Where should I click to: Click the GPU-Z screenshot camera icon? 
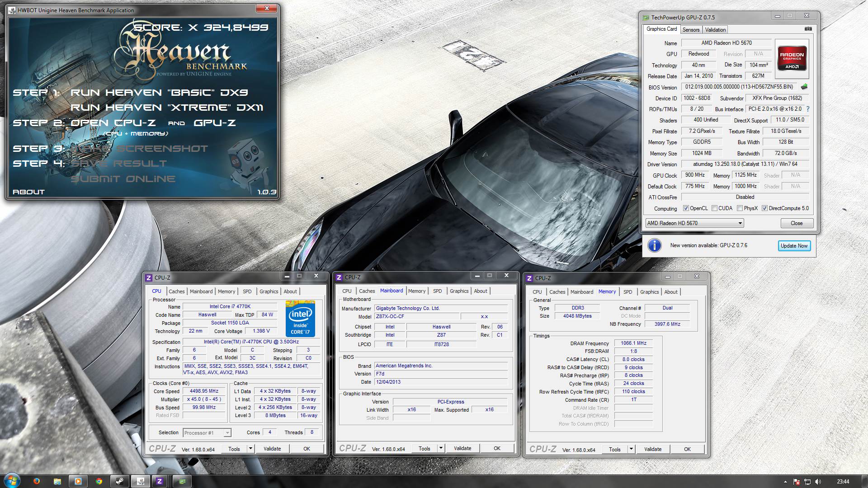tap(808, 29)
